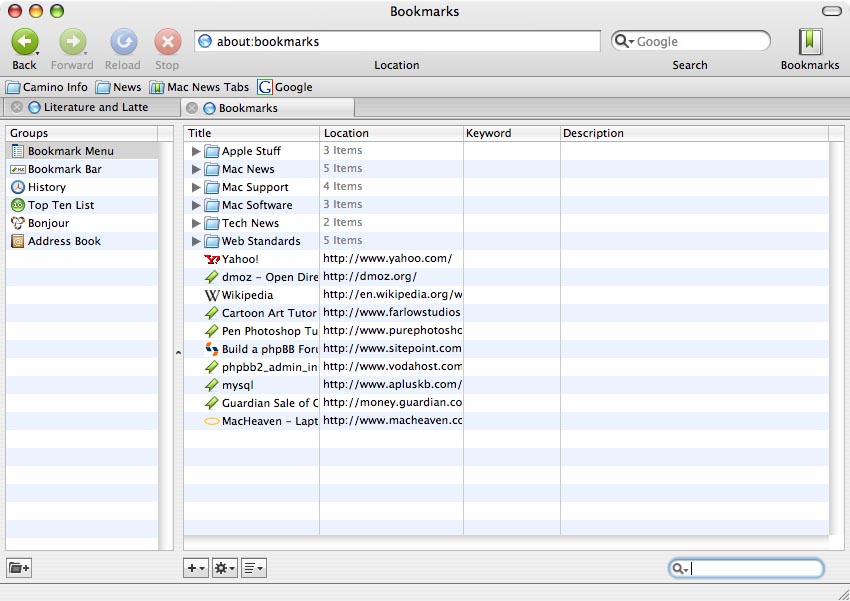Expand the Mac News folder
Image resolution: width=850 pixels, height=601 pixels.
click(x=196, y=169)
